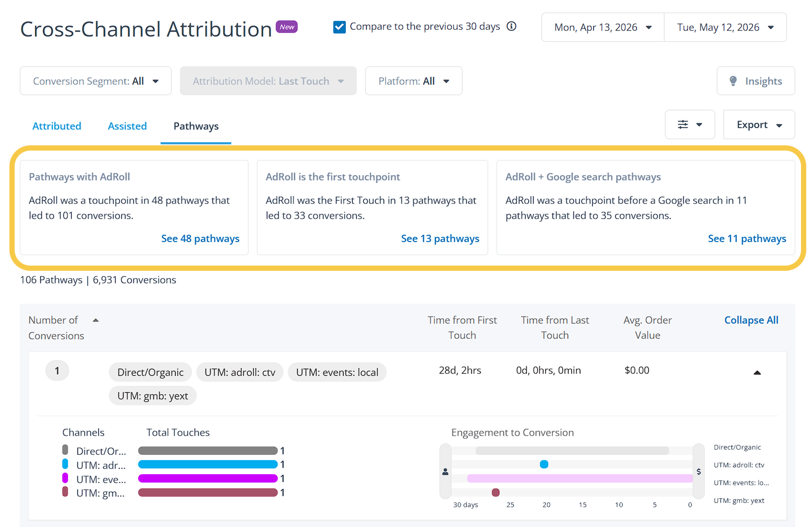Screen dimensions: 812x527
Task: Collapse the first pathway row with the caret
Action: (757, 373)
